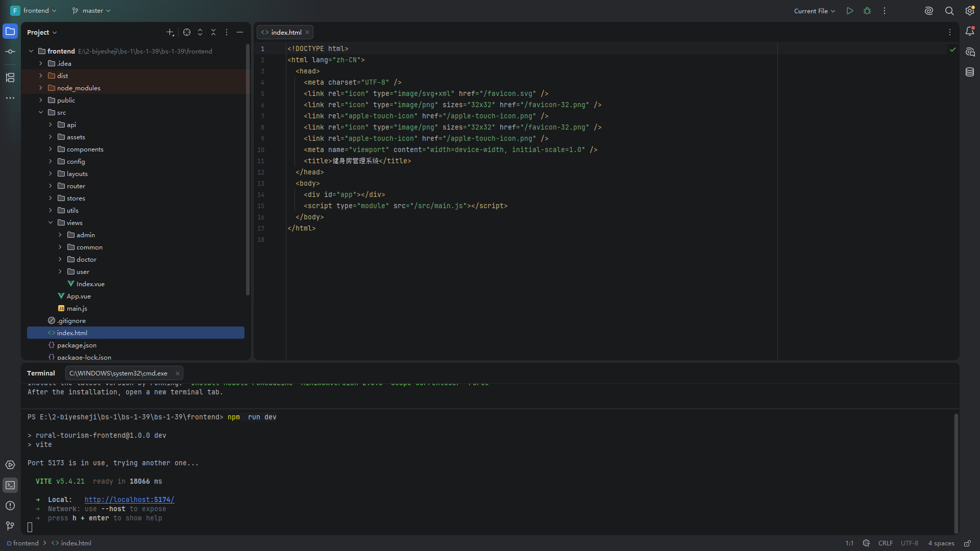The image size is (980, 551).
Task: Toggle the Terminal tool window icon
Action: pos(10,485)
